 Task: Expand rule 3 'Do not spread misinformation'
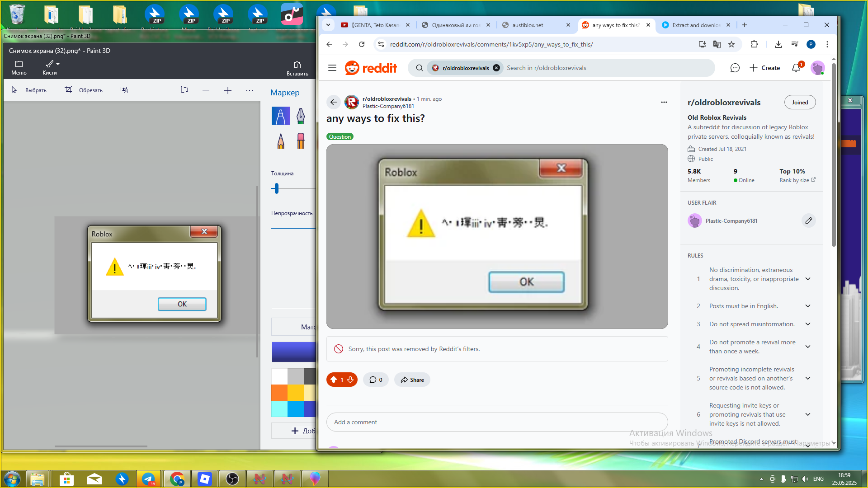pyautogui.click(x=808, y=324)
